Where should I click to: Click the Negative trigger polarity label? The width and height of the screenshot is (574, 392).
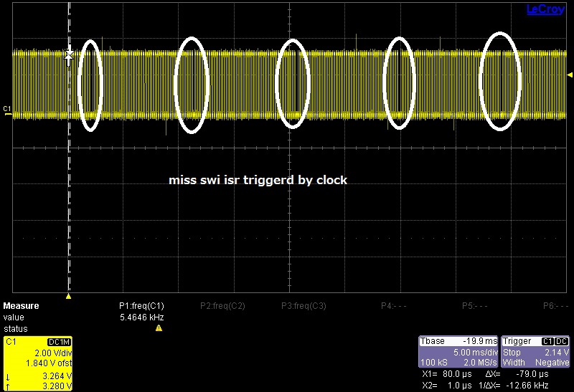coord(552,363)
